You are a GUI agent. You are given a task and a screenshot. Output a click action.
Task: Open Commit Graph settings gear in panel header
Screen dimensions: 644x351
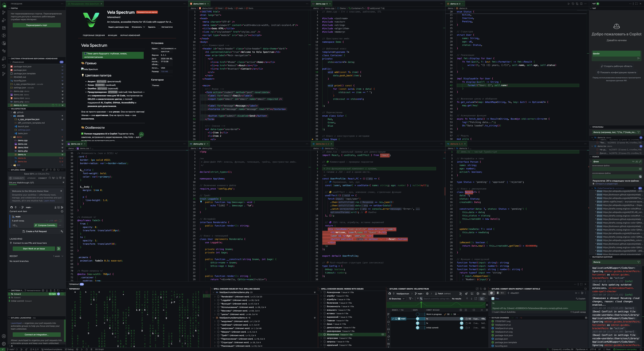tap(485, 289)
